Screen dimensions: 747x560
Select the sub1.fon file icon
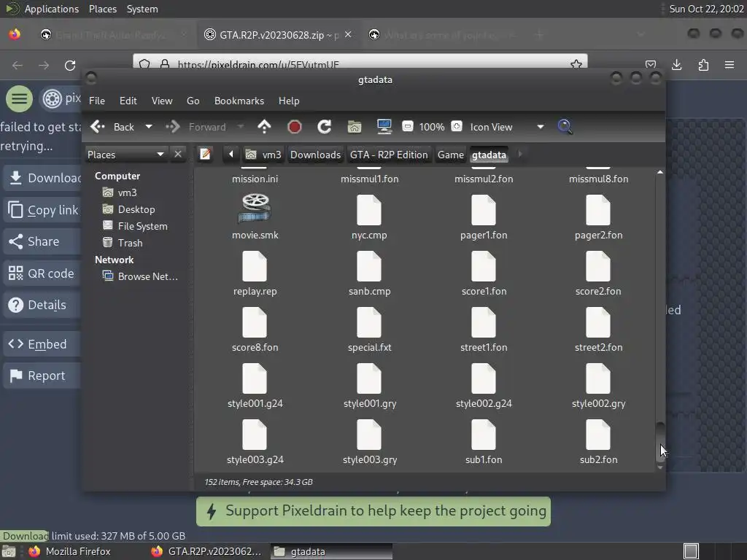click(x=484, y=435)
